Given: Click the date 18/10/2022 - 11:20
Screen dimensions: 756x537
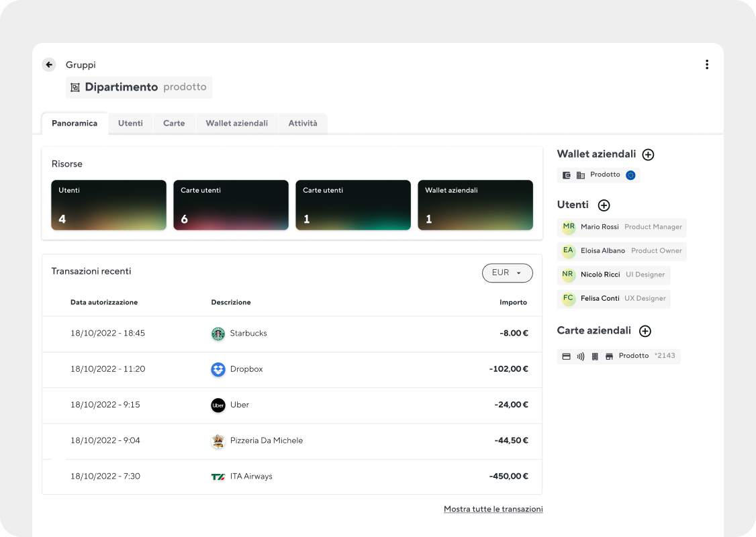Looking at the screenshot, I should (x=107, y=369).
